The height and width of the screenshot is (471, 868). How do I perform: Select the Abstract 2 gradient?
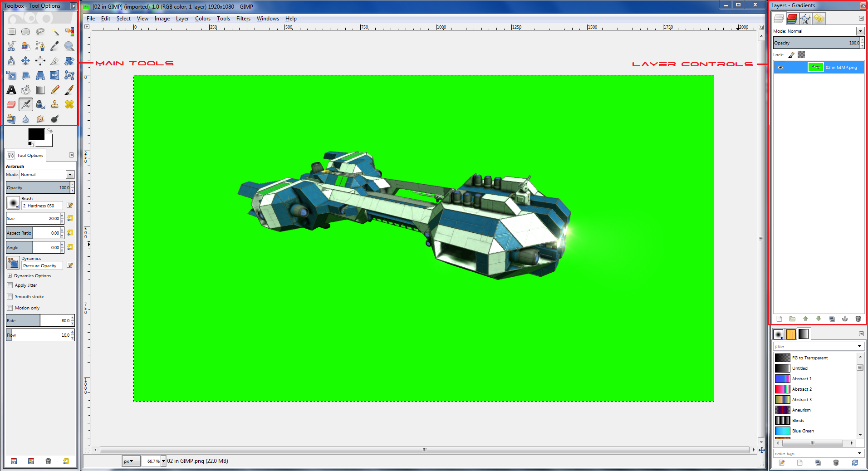click(x=801, y=389)
